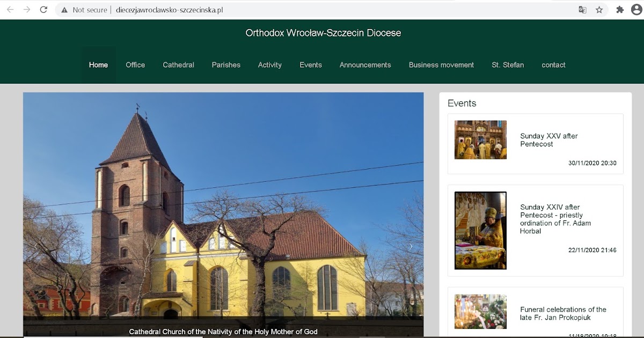The height and width of the screenshot is (338, 644).
Task: Switch to the Parishes menu item
Action: point(226,64)
